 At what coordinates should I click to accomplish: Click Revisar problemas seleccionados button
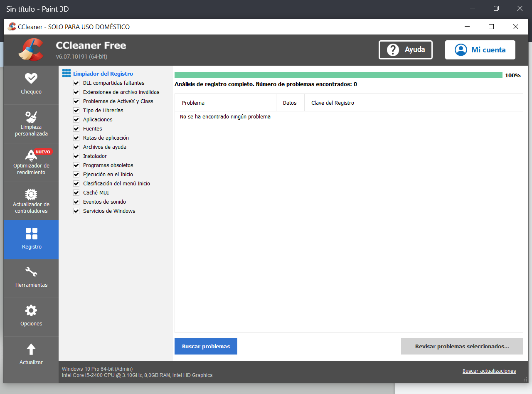point(462,346)
